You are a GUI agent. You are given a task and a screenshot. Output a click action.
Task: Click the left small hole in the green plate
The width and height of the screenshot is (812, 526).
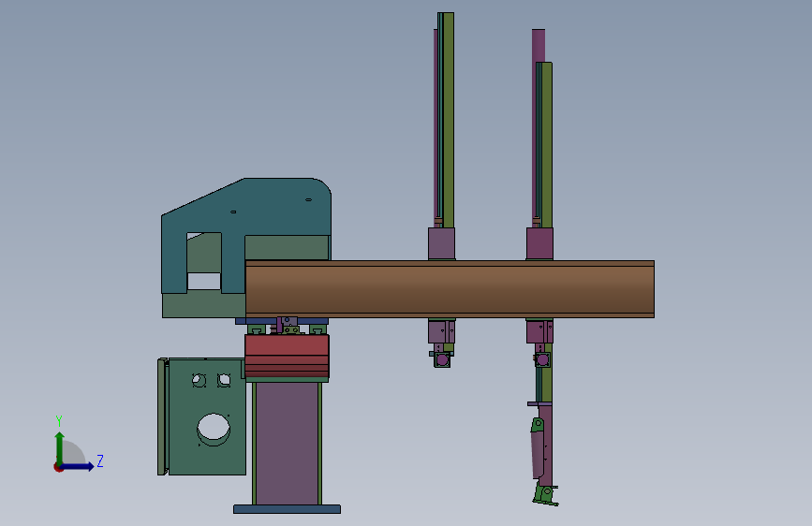pos(199,381)
